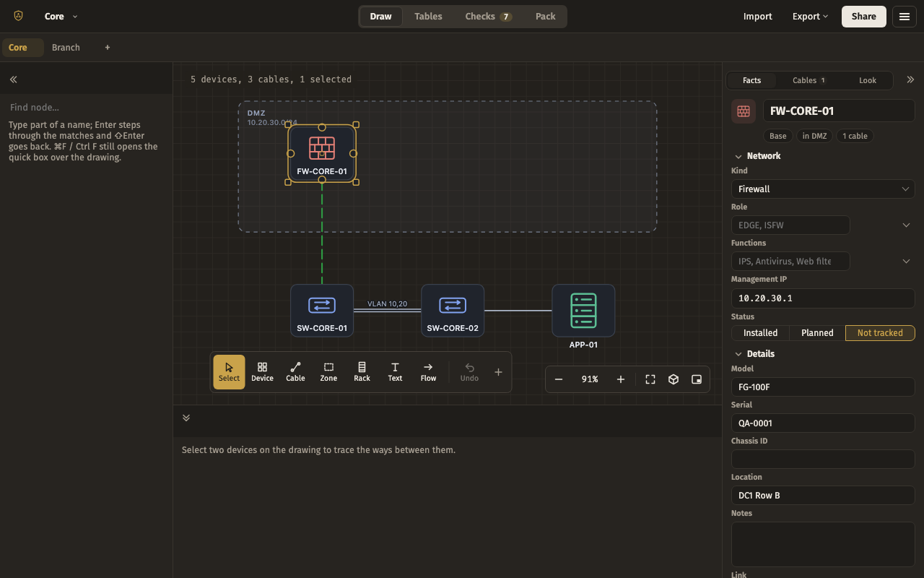Open the Role dropdown
Viewport: 924px width, 578px height.
(x=906, y=225)
